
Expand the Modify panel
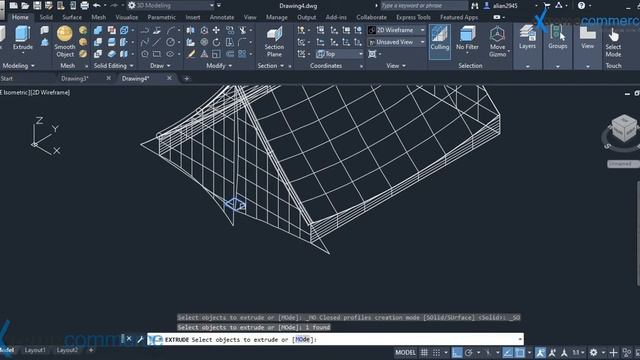(219, 66)
